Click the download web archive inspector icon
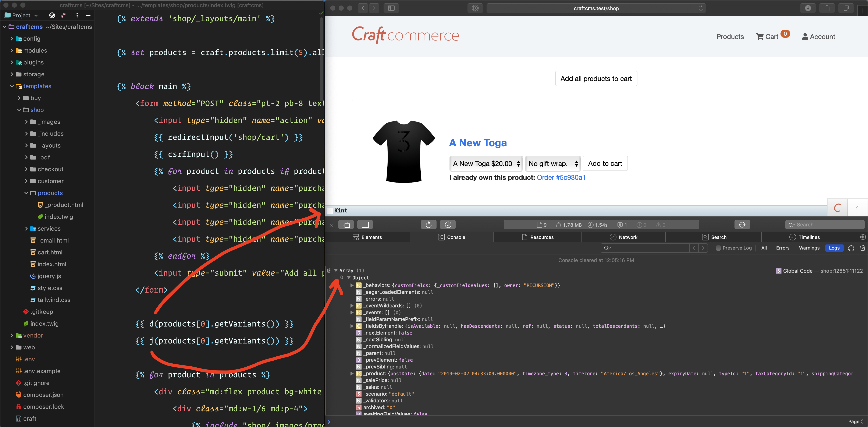 [x=448, y=225]
